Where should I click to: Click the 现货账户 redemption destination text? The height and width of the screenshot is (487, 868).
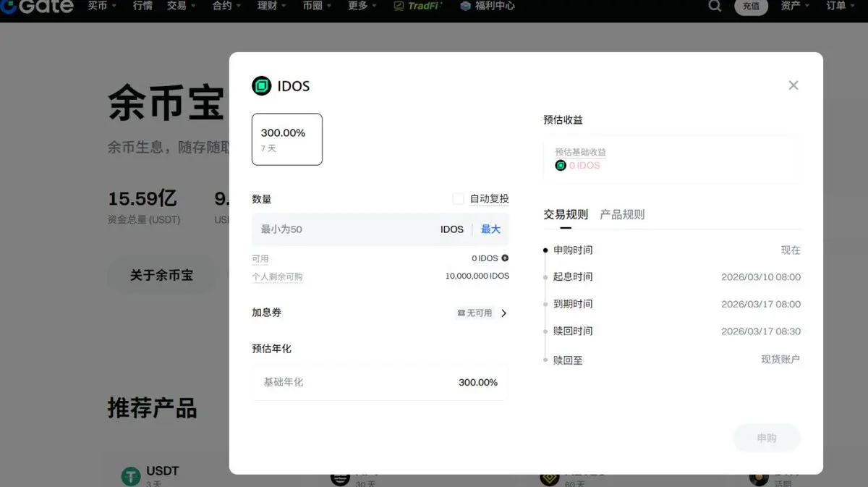tap(780, 359)
